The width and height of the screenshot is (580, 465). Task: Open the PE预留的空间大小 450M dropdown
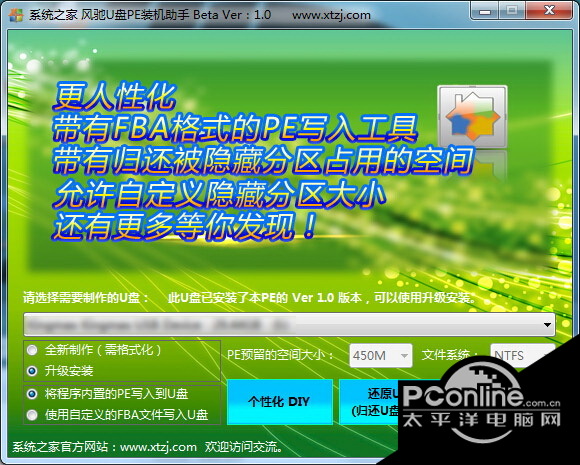381,356
